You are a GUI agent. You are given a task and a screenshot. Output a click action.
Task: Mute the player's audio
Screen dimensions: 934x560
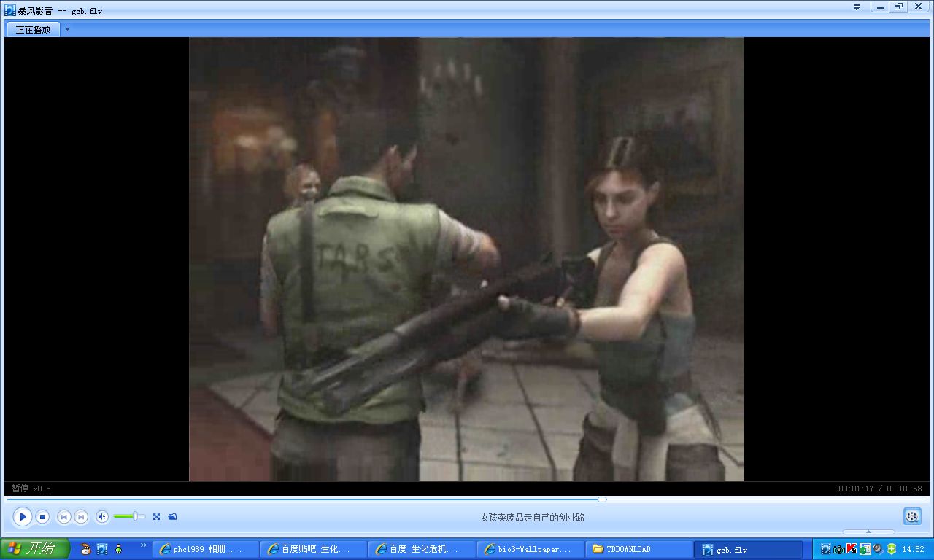(102, 517)
